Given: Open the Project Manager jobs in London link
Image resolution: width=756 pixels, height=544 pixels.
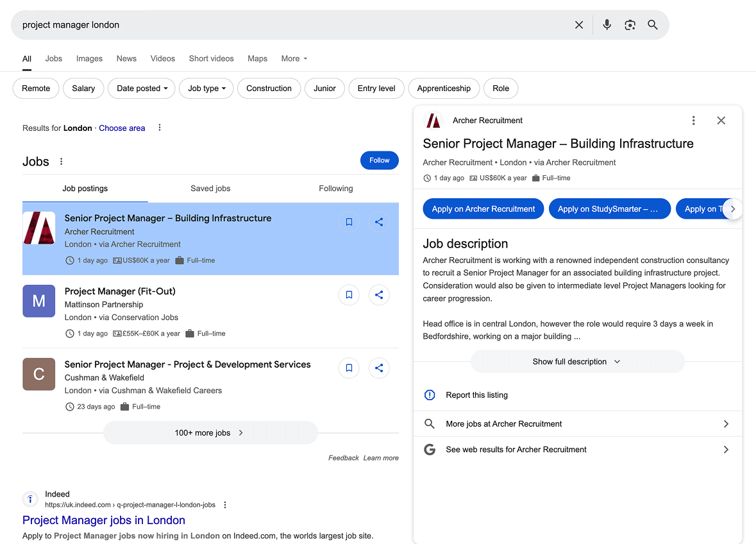Looking at the screenshot, I should [103, 520].
